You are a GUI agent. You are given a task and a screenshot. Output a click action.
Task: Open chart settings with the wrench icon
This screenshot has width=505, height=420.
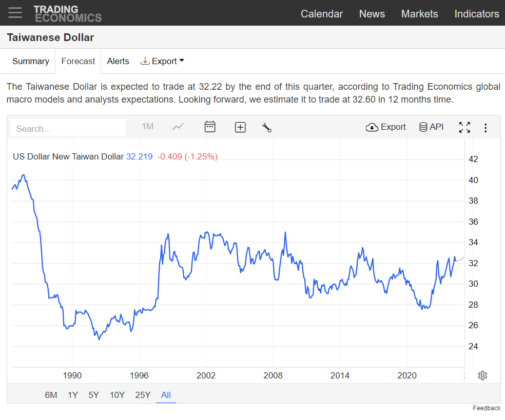pyautogui.click(x=267, y=127)
